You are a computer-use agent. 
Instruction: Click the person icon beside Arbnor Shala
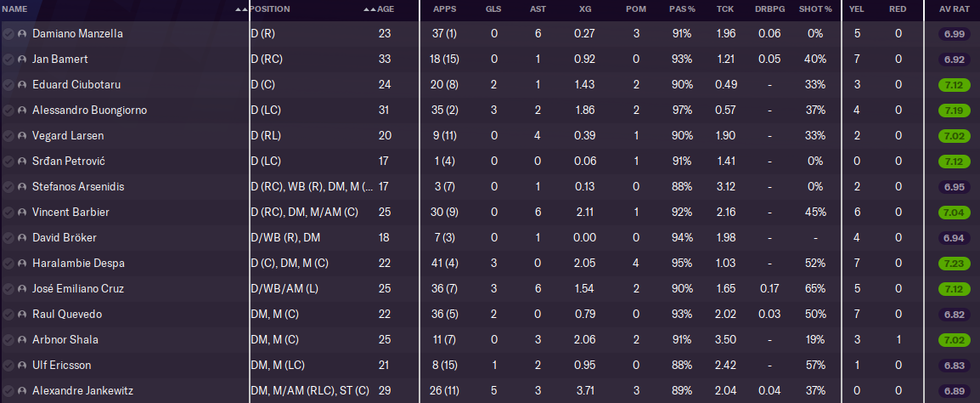(x=22, y=340)
